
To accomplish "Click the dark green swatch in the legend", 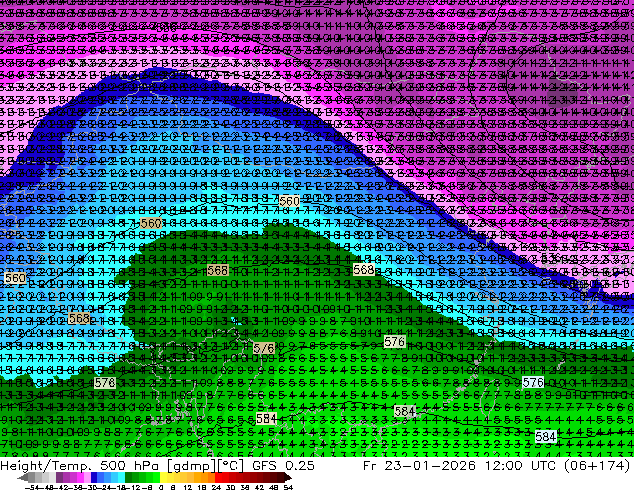I will pos(129,477).
